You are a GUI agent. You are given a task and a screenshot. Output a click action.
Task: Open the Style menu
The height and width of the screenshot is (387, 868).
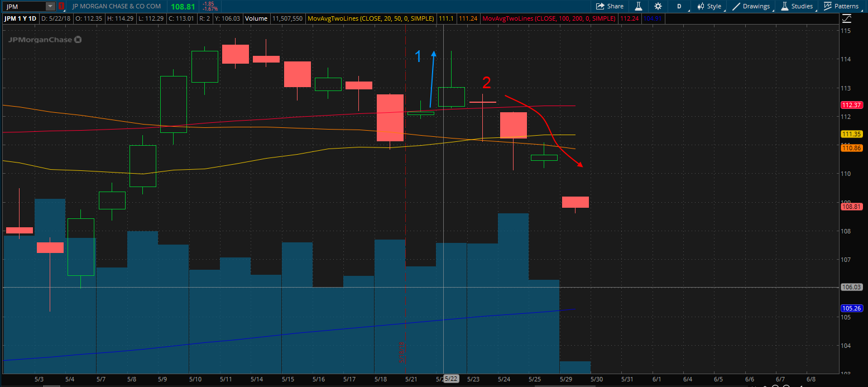709,6
